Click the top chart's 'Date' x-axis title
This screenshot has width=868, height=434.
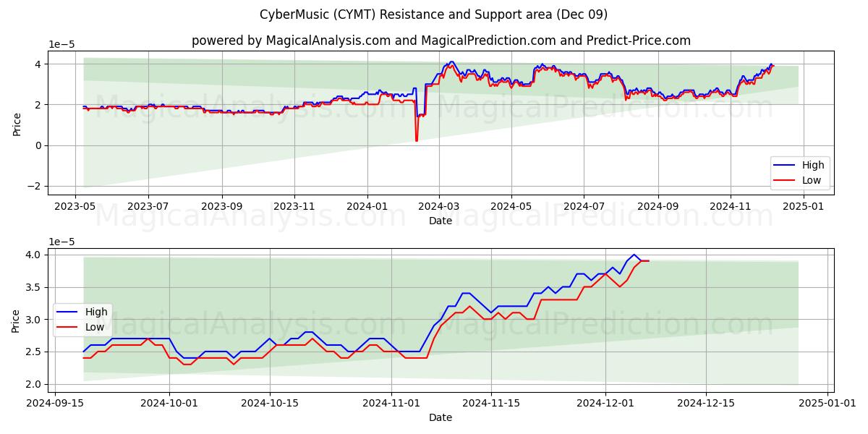pyautogui.click(x=441, y=220)
